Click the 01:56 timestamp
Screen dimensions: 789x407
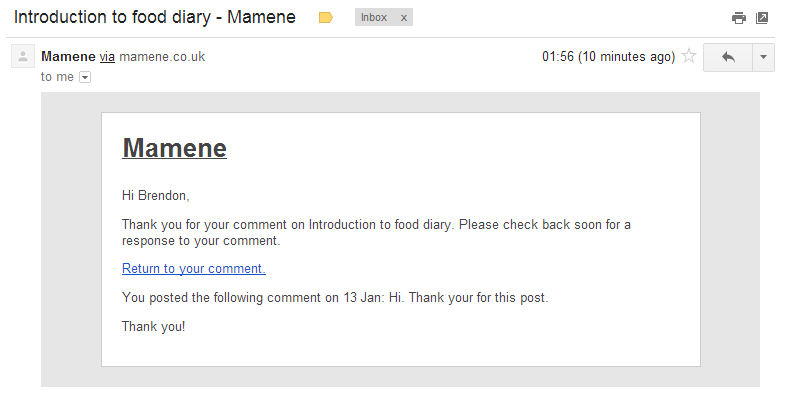coord(608,57)
